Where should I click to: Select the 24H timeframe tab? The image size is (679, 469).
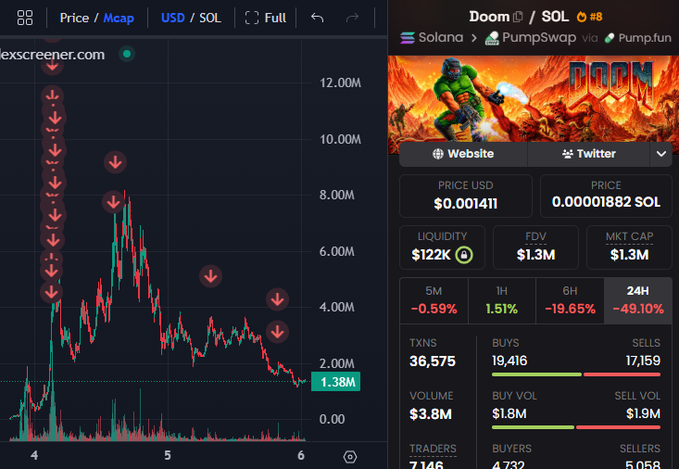[638, 300]
